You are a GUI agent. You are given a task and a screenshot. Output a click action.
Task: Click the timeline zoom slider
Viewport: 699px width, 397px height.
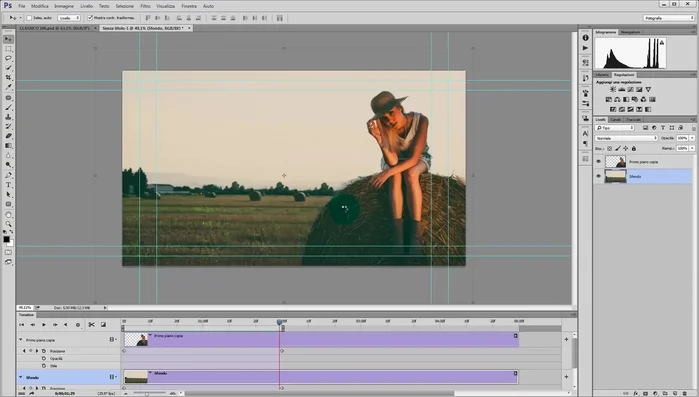pos(146,393)
